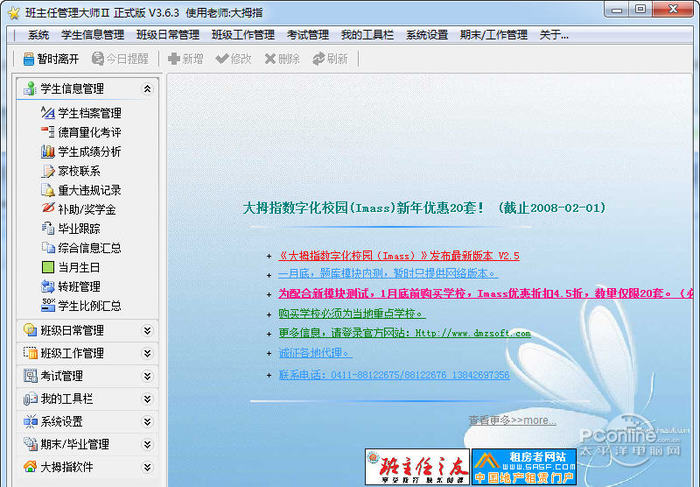Click the 暂时离开 lock icon

click(29, 59)
